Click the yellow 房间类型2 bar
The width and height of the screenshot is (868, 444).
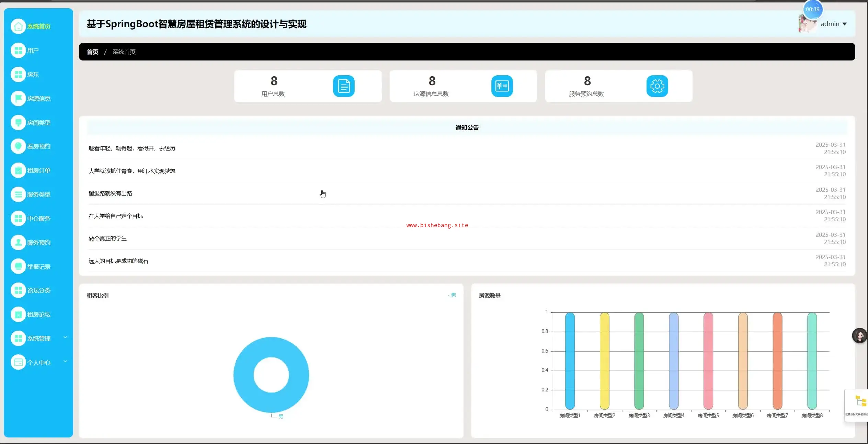(x=604, y=361)
